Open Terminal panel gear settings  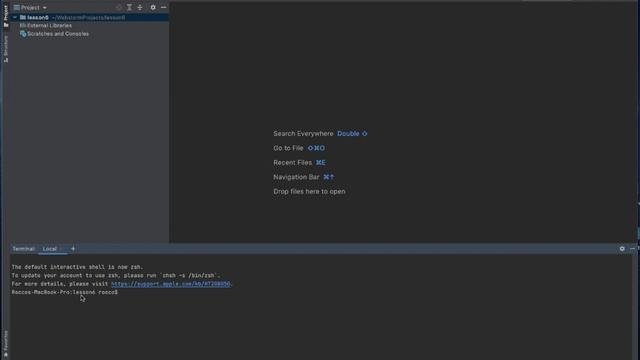[x=622, y=249]
